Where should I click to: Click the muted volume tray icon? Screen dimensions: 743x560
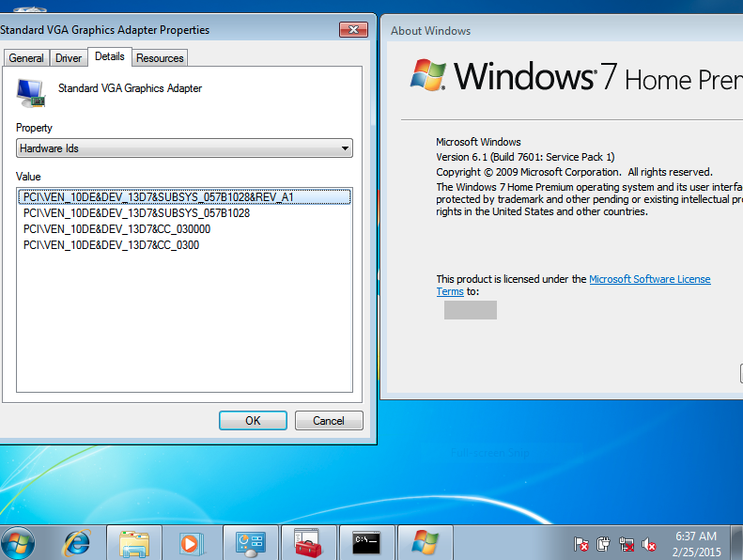point(649,544)
